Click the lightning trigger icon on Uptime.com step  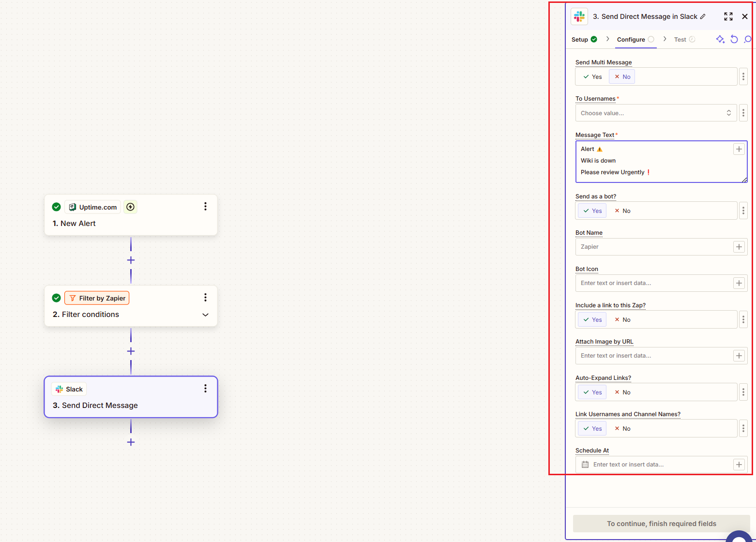click(130, 207)
